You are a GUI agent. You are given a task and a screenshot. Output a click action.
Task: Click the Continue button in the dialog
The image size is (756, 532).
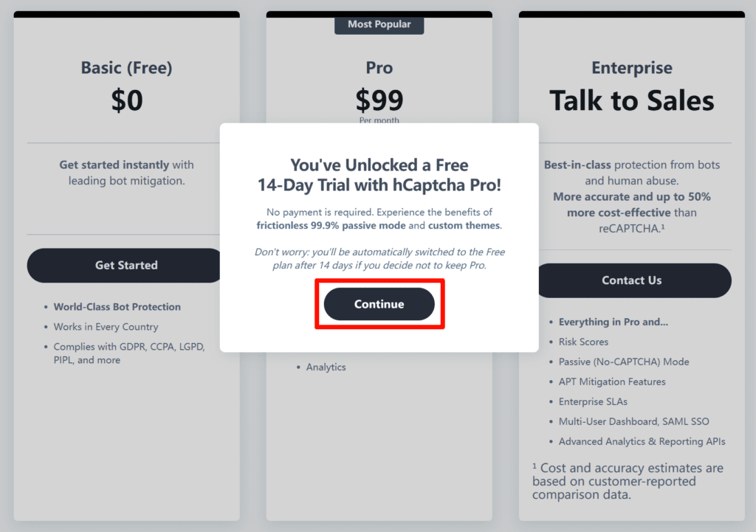[379, 304]
